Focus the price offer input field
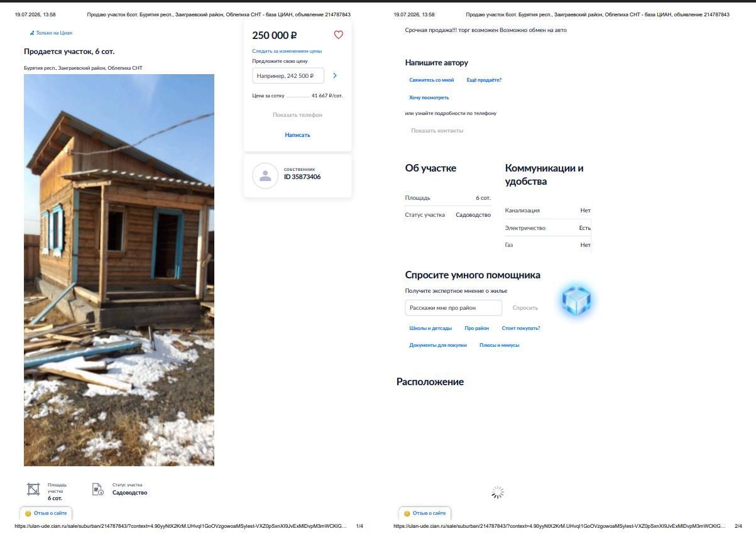Viewport: 756px width, 536px height. (x=288, y=75)
